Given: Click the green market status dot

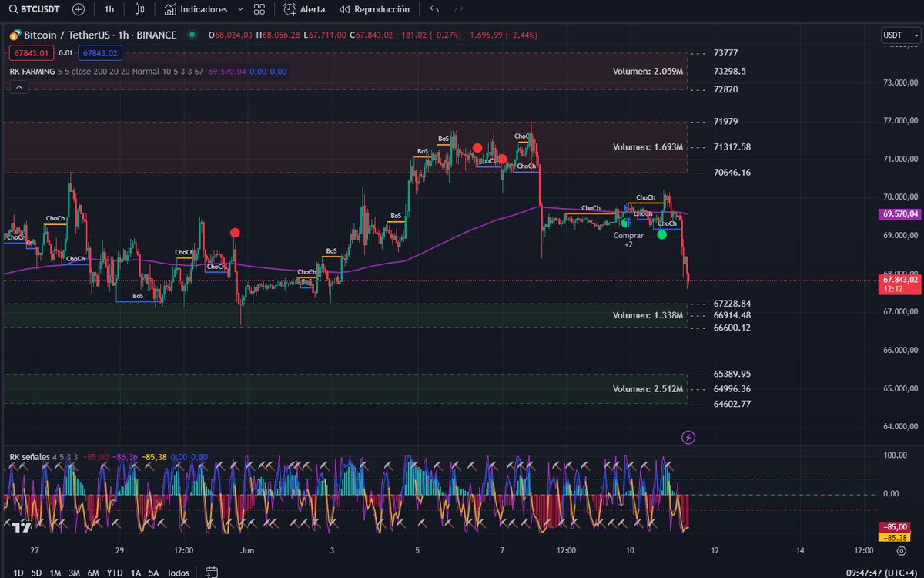Looking at the screenshot, I should [x=192, y=35].
